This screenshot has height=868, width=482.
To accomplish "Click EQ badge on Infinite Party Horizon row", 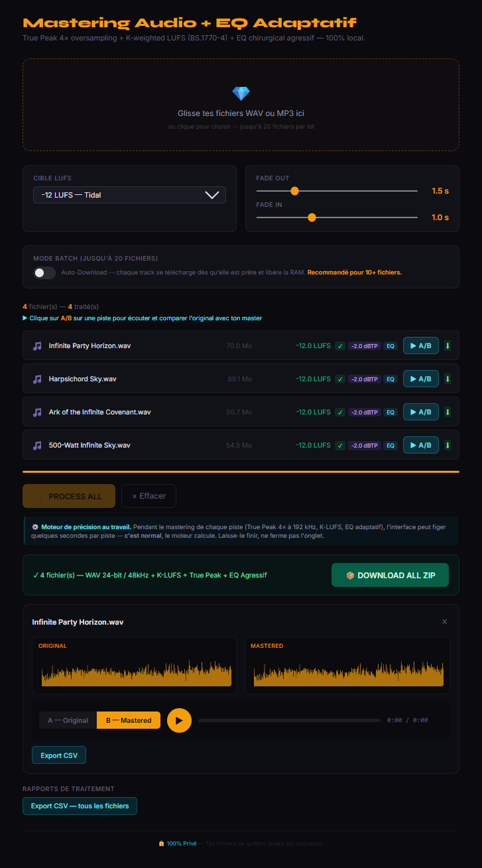I will pos(391,345).
